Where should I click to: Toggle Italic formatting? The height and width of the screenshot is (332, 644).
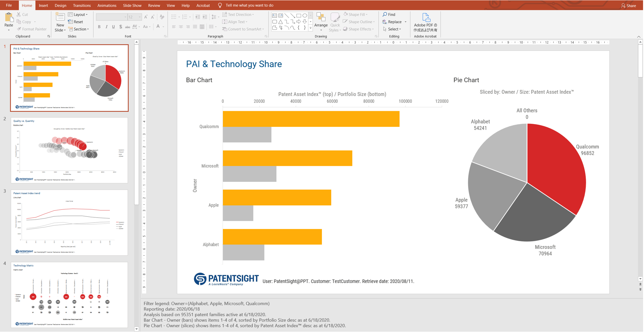106,27
